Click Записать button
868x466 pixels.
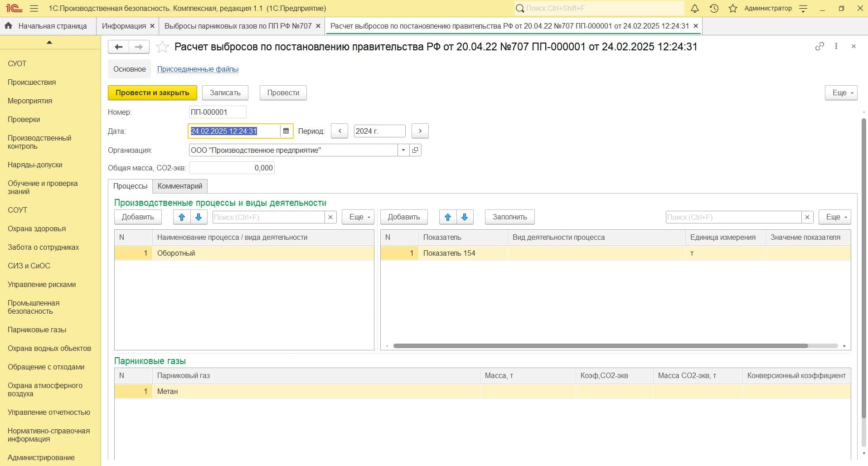coord(225,92)
